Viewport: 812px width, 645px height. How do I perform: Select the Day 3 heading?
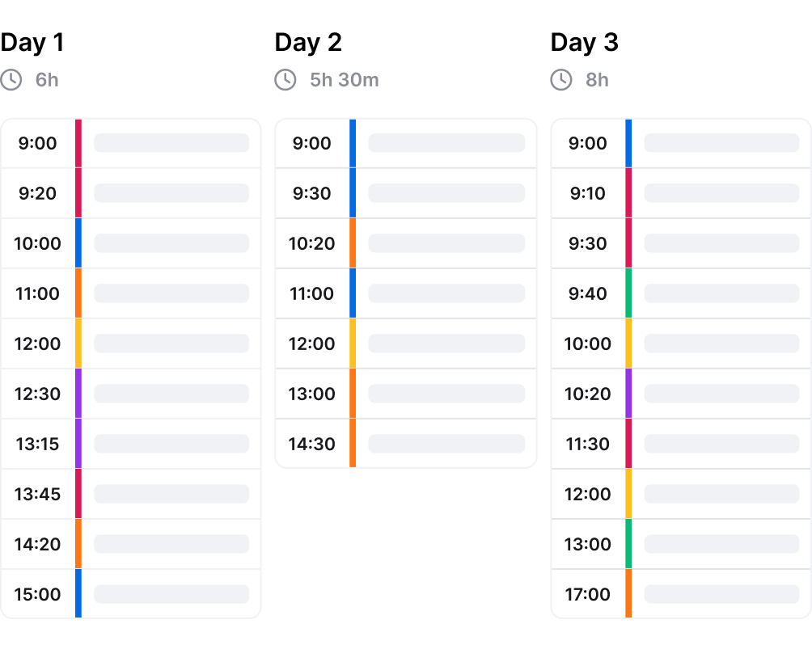(x=584, y=43)
